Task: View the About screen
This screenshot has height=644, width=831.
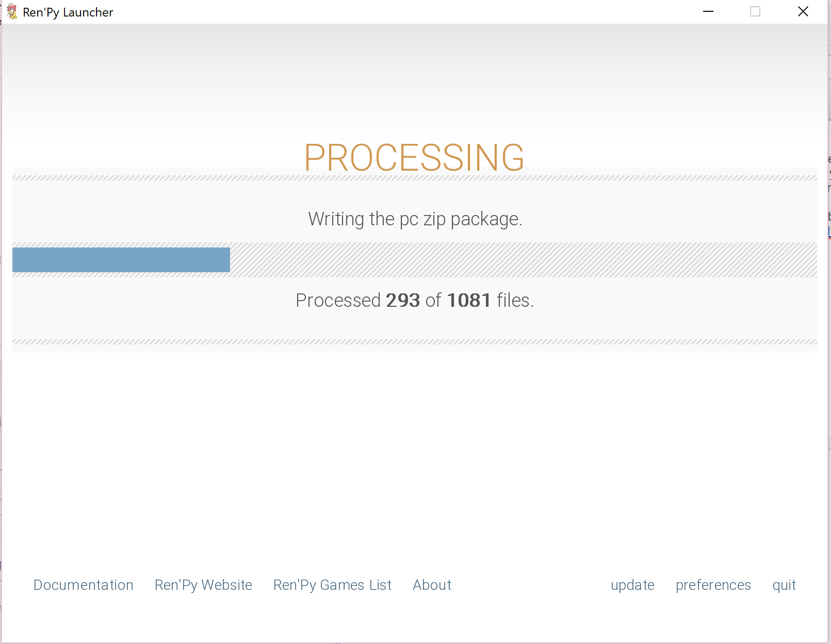Action: (x=432, y=585)
